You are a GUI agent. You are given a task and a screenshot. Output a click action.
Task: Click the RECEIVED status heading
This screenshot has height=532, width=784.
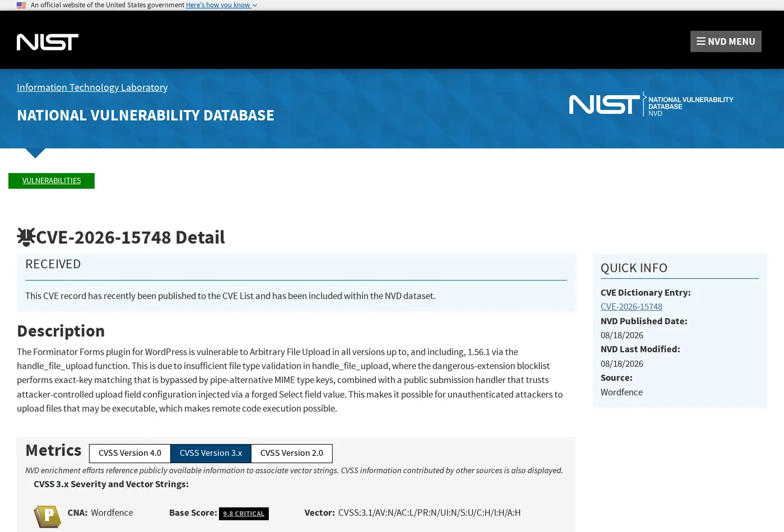tap(53, 264)
